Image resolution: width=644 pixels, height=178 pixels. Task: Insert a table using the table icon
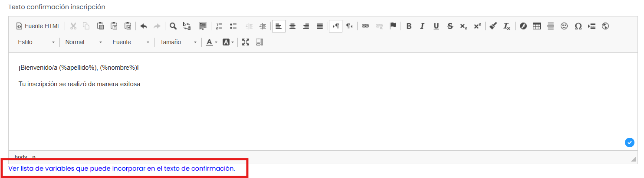pos(537,26)
